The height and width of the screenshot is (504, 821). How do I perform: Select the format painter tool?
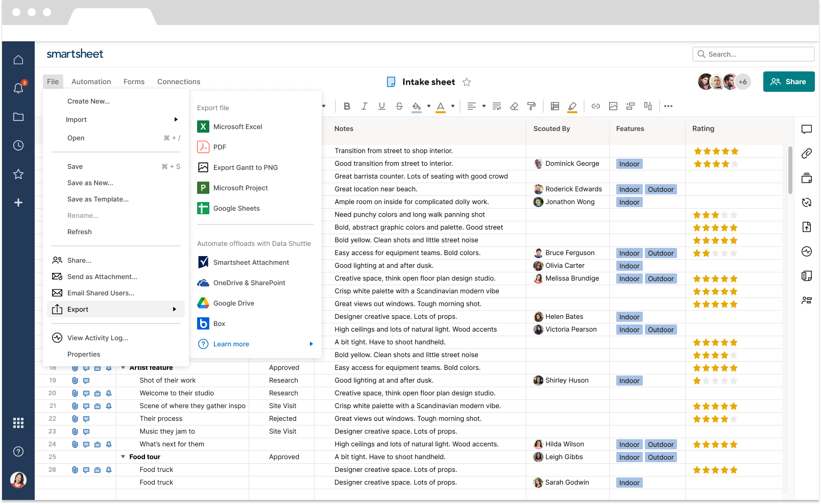click(532, 106)
